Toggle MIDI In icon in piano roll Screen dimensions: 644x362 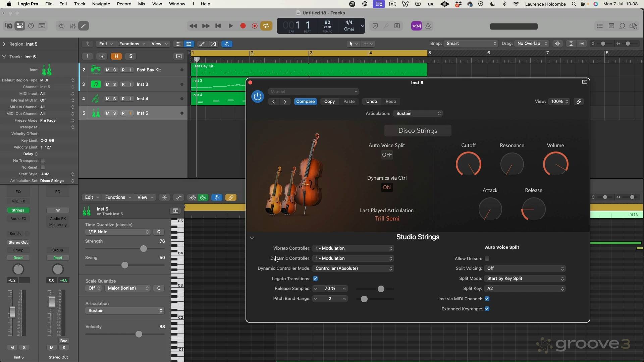[193, 198]
